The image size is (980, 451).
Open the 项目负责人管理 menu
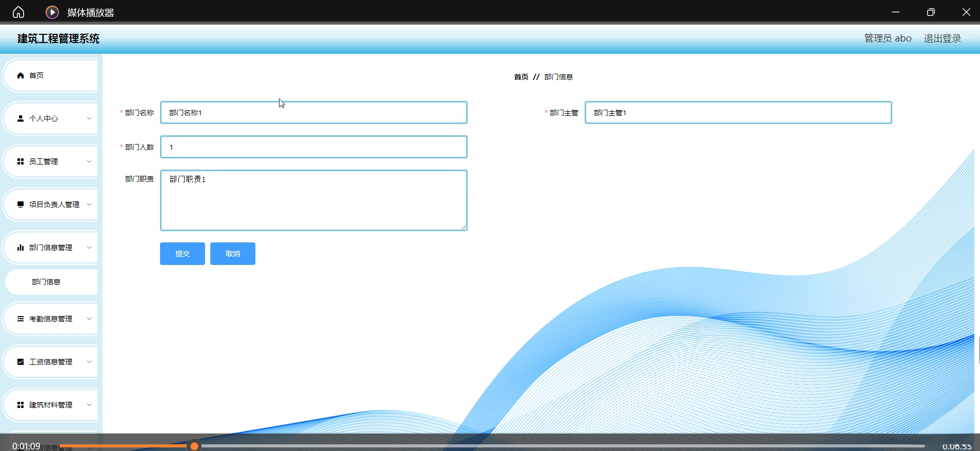(50, 204)
